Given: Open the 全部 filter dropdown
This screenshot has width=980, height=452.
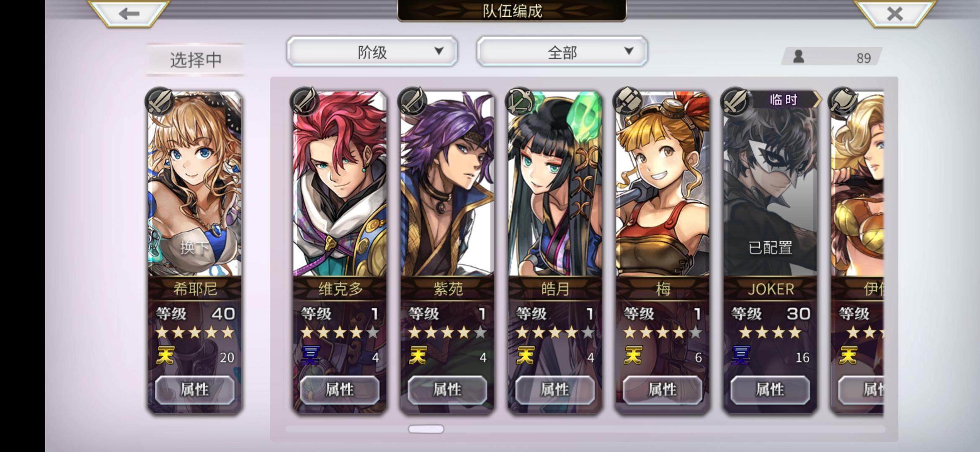Looking at the screenshot, I should pyautogui.click(x=562, y=51).
